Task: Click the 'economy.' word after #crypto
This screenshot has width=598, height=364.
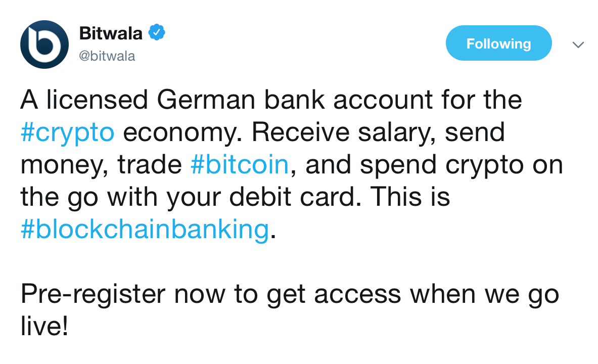Action: click(x=182, y=132)
